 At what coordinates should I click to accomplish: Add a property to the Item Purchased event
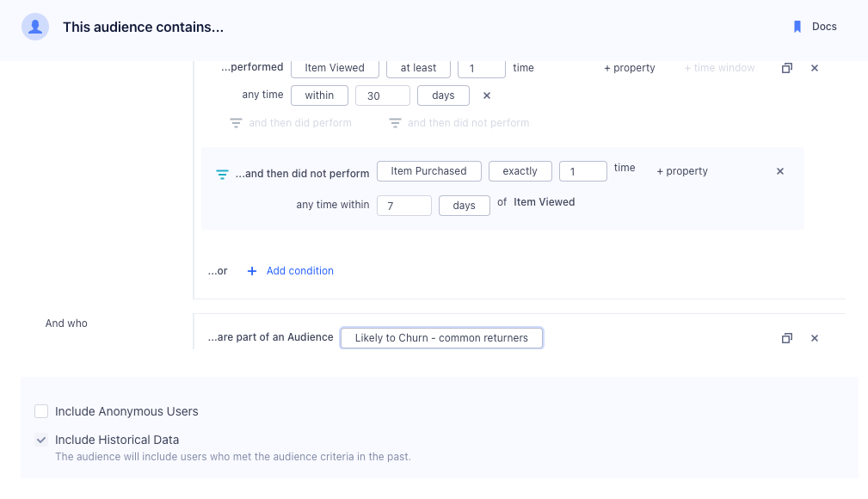tap(681, 171)
